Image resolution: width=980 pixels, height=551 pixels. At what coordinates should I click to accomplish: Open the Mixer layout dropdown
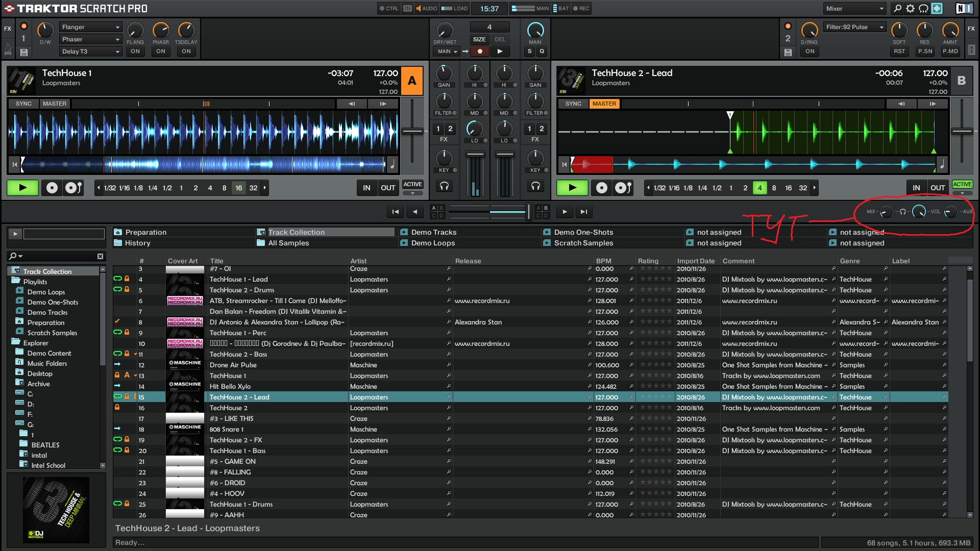tap(855, 9)
